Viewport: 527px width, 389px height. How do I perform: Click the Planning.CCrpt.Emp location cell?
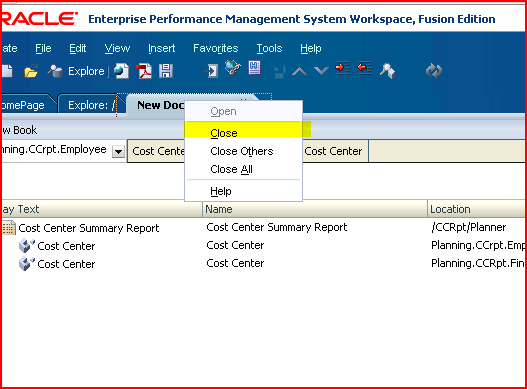478,245
